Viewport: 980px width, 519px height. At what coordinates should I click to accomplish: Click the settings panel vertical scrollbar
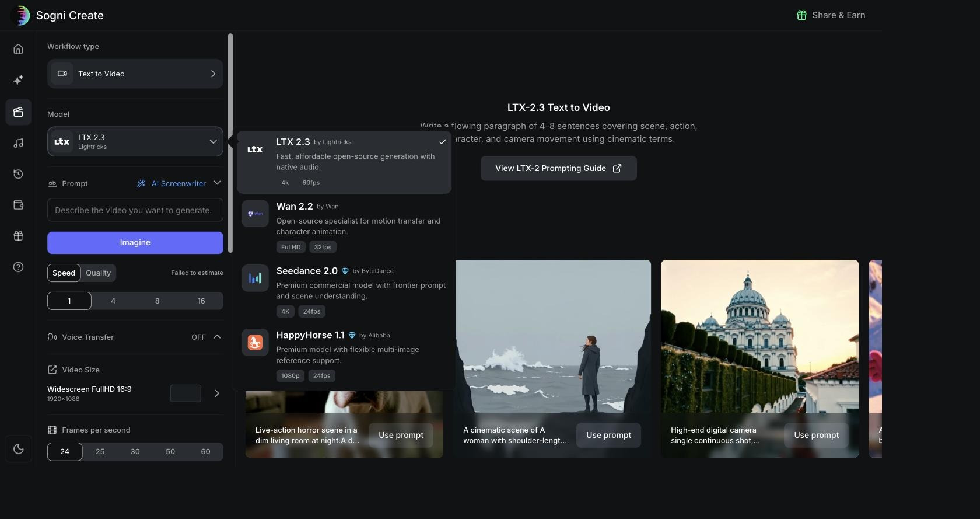point(230,143)
